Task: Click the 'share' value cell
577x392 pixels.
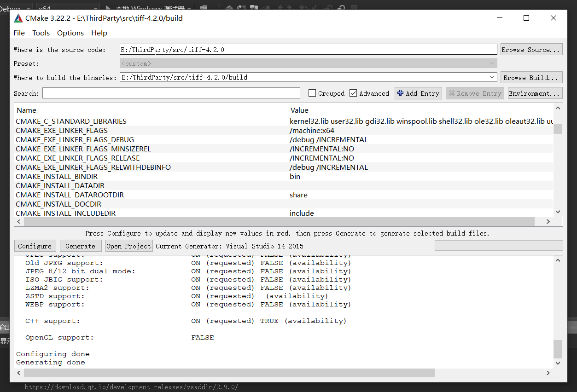Action: coord(420,195)
